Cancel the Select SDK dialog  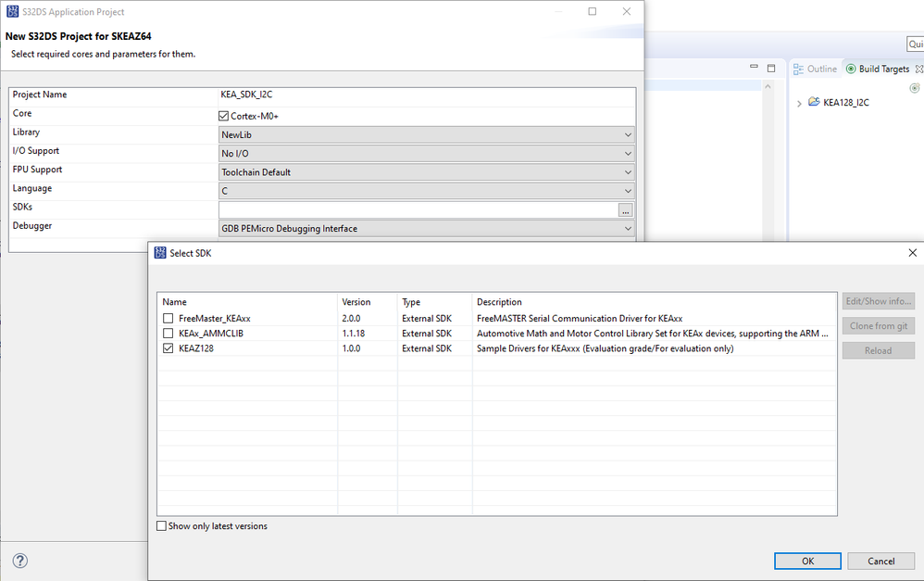[881, 561]
